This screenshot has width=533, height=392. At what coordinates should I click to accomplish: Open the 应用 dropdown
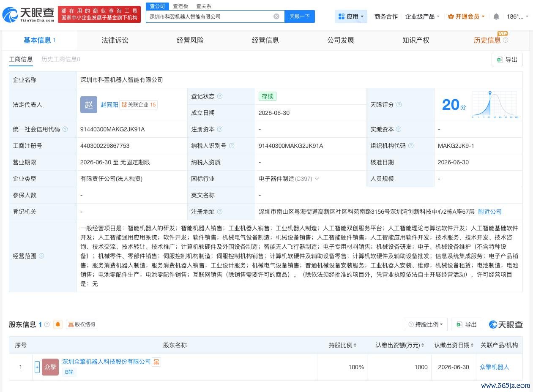(x=351, y=16)
